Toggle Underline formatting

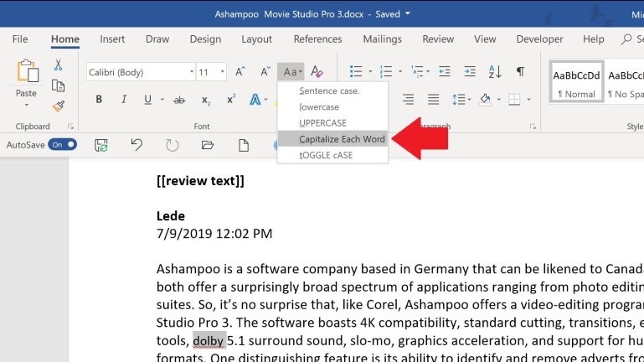click(148, 100)
